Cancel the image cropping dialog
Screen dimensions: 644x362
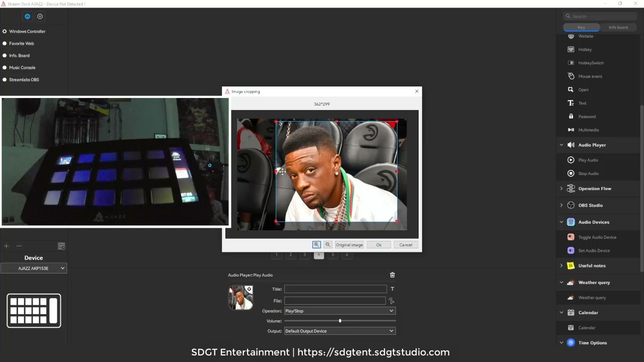406,245
